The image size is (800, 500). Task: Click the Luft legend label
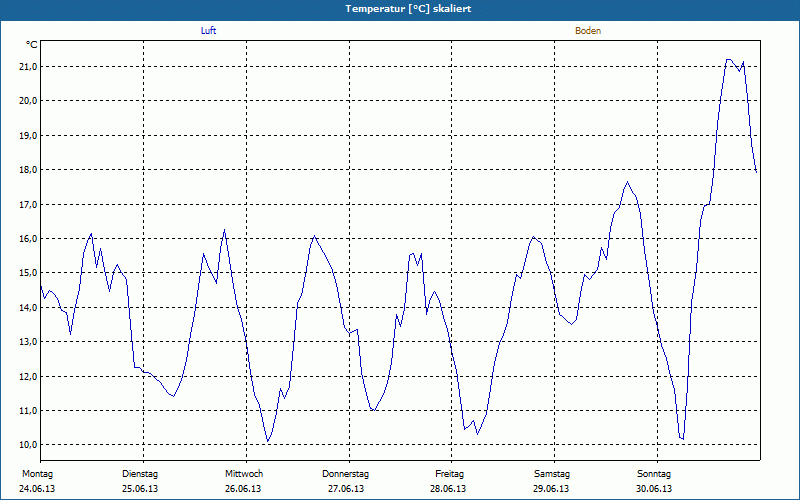pos(208,31)
